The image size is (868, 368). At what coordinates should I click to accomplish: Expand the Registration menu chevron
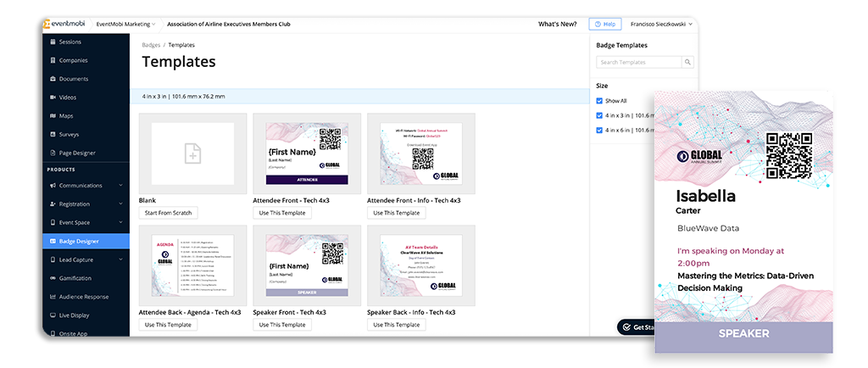120,204
